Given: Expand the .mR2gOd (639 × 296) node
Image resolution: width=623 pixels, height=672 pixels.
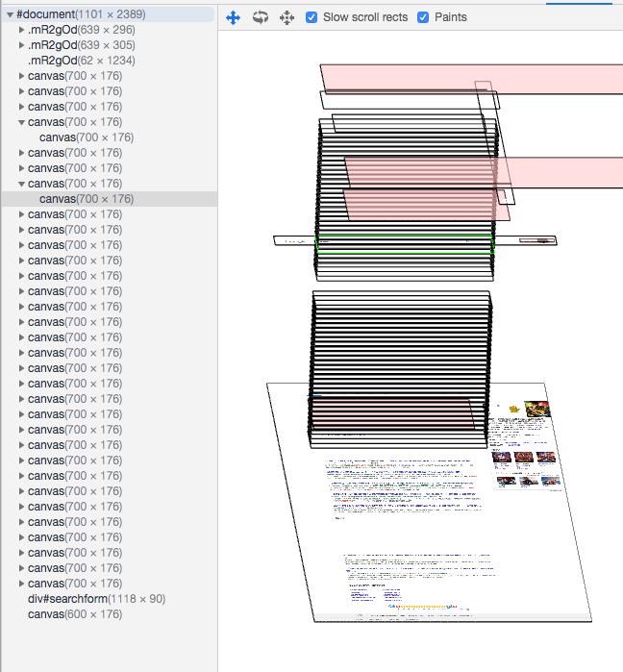Looking at the screenshot, I should click(x=21, y=30).
